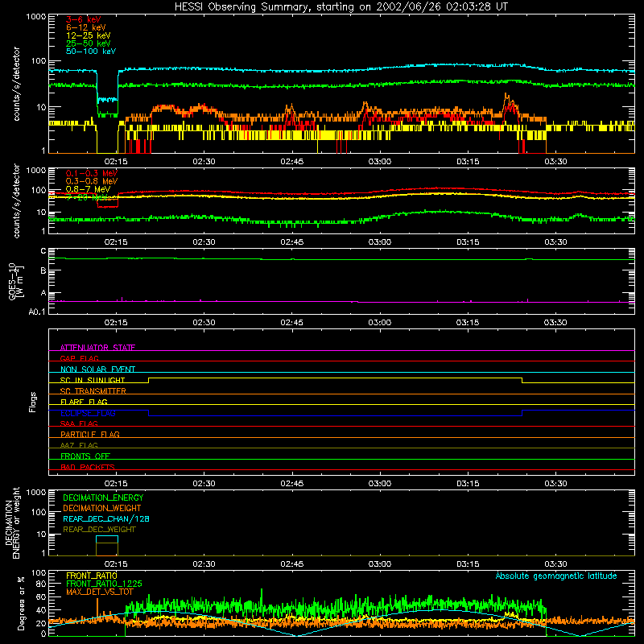Select the 02:30 tick under the Flags panel
Screen dimensions: 644x644
204,484
